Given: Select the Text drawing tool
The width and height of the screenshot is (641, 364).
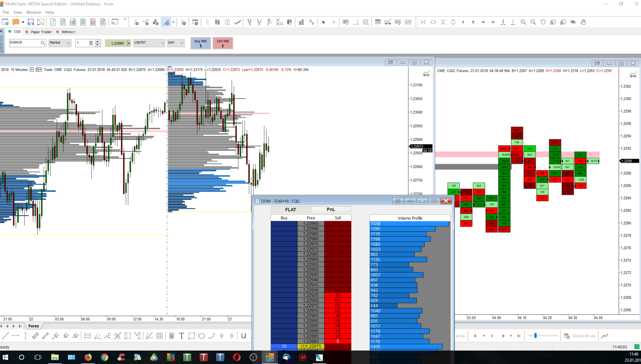Looking at the screenshot, I should pos(182,336).
